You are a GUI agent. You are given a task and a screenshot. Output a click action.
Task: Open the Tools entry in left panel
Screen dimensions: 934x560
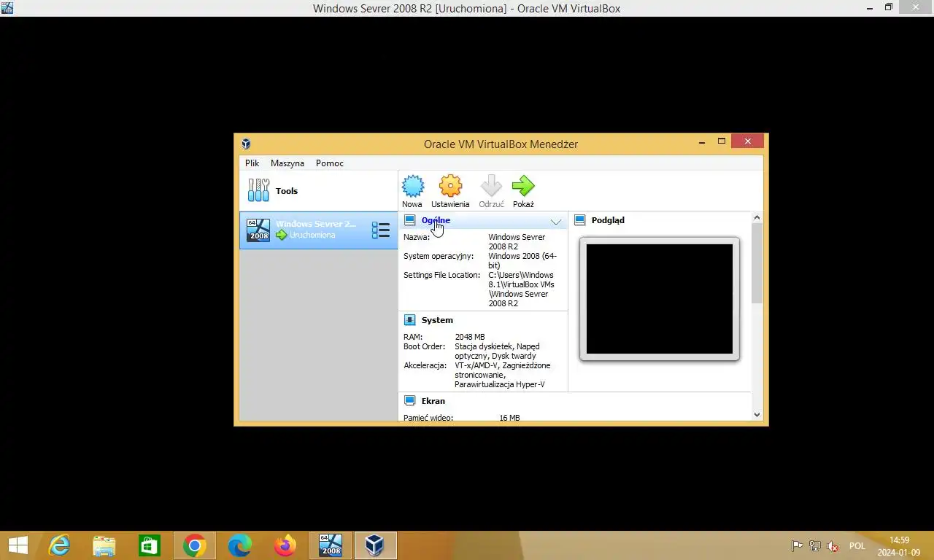319,191
